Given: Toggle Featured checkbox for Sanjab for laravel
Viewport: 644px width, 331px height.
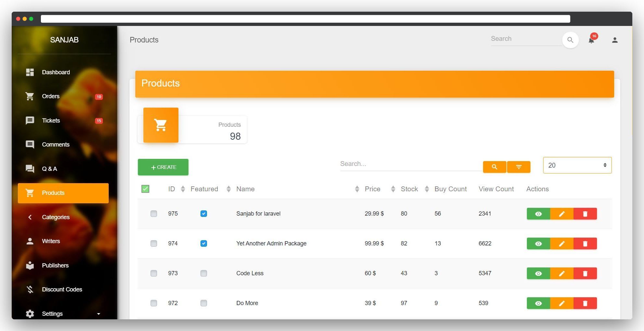Looking at the screenshot, I should pos(204,214).
